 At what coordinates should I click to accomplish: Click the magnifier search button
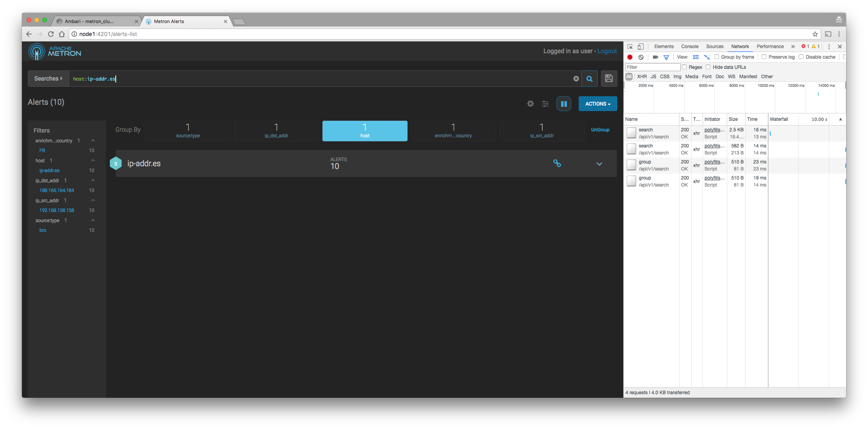pos(589,79)
